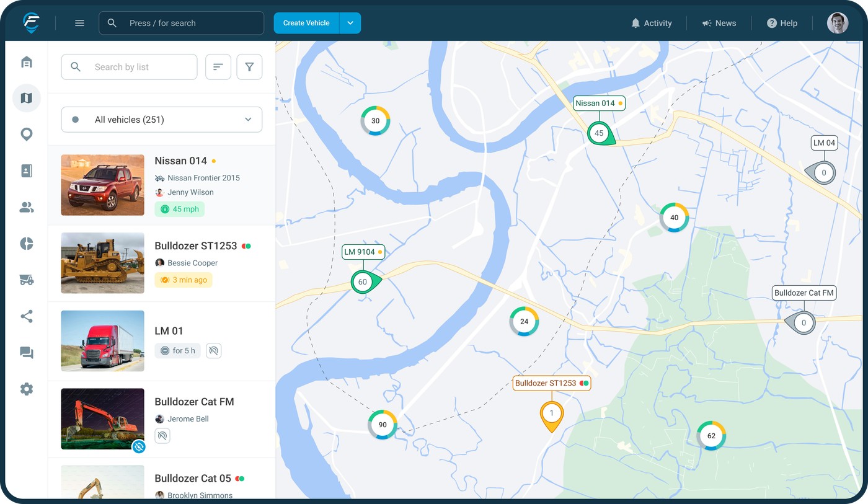Select the drivers (people) icon in sidebar
This screenshot has width=868, height=504.
26,207
